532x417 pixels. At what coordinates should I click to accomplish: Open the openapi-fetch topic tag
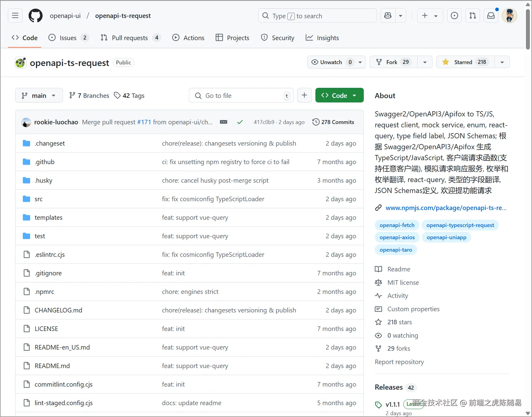click(397, 225)
